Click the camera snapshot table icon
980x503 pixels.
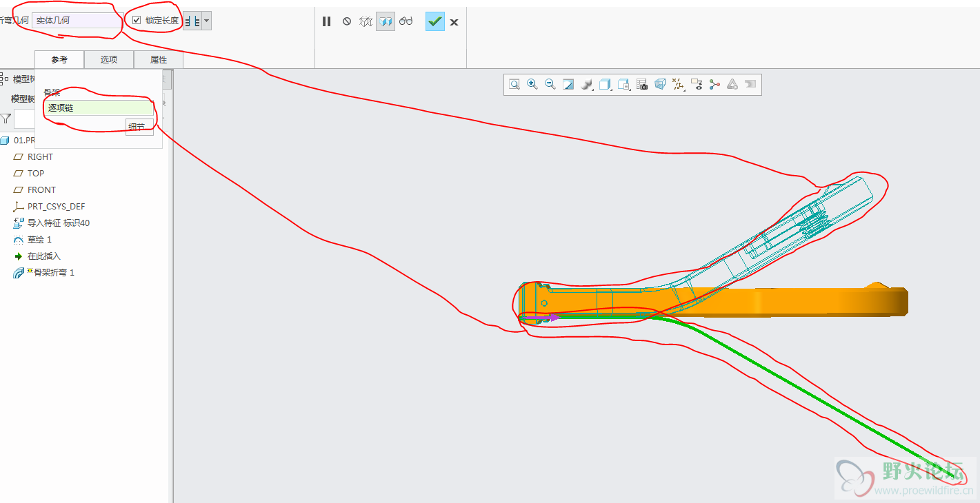pos(642,85)
